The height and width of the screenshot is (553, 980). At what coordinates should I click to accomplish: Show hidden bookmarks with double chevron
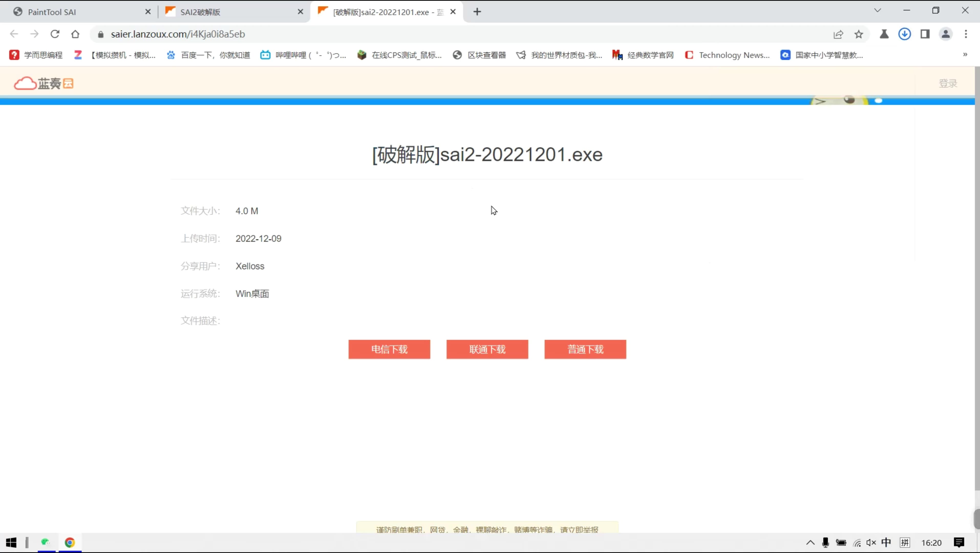(x=965, y=55)
